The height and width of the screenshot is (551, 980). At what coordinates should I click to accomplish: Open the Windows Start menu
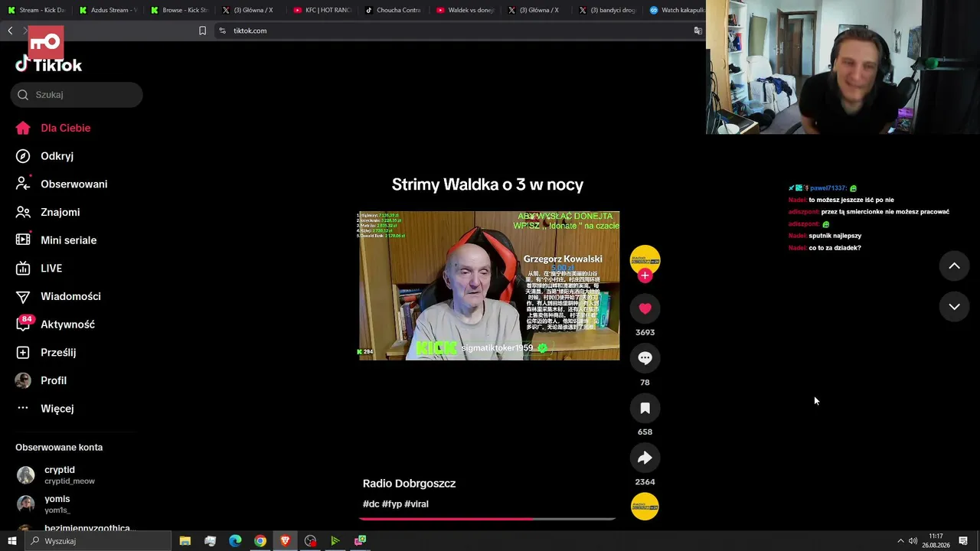11,541
